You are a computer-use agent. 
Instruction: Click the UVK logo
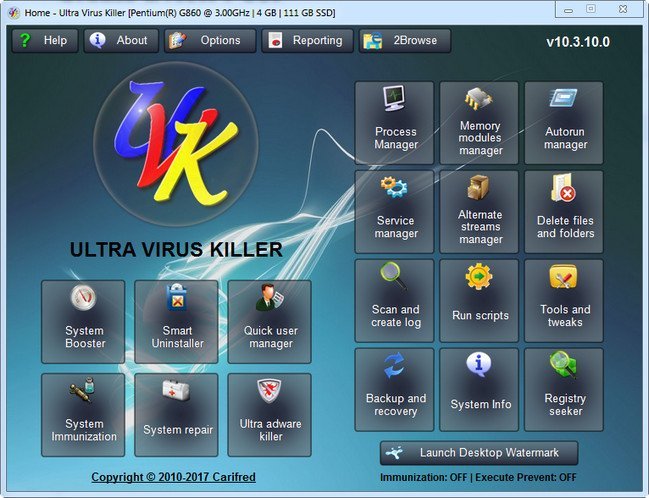(176, 144)
